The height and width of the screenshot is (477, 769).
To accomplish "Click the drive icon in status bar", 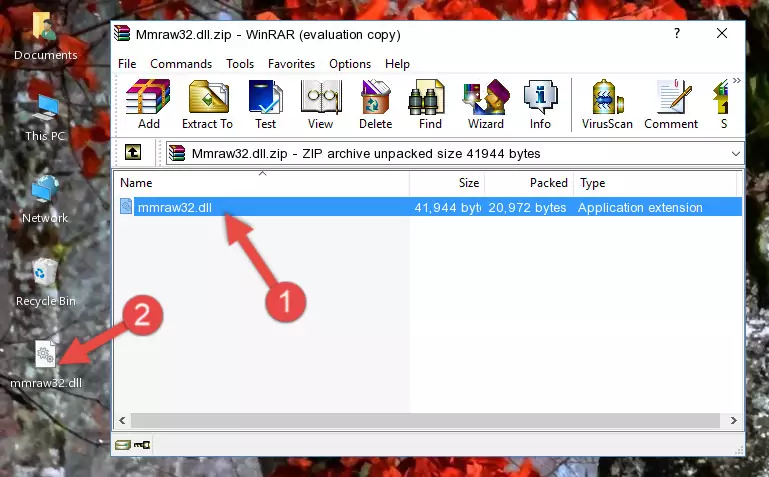I will tap(123, 445).
